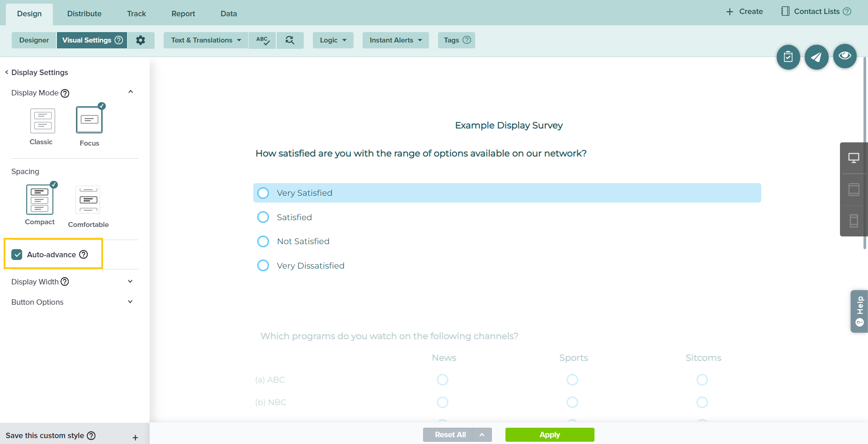The height and width of the screenshot is (444, 868).
Task: Click the green Apply button
Action: (549, 435)
